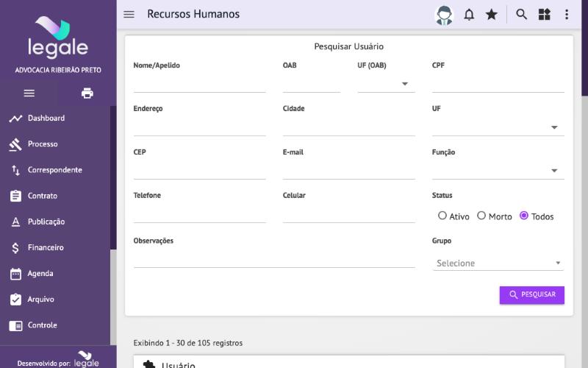
Task: Expand the UF (OAB) dropdown
Action: click(x=387, y=84)
